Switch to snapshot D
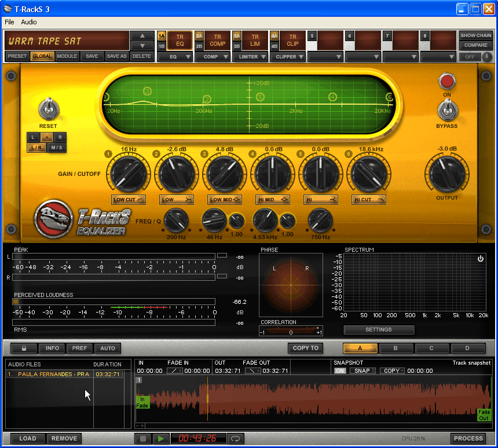 click(467, 348)
